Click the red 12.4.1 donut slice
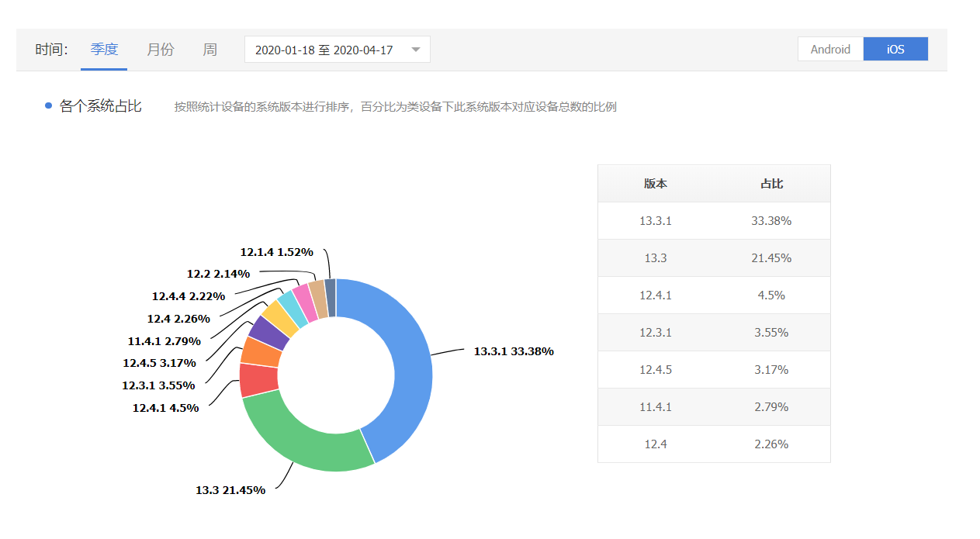Image resolution: width=980 pixels, height=539 pixels. pyautogui.click(x=258, y=380)
